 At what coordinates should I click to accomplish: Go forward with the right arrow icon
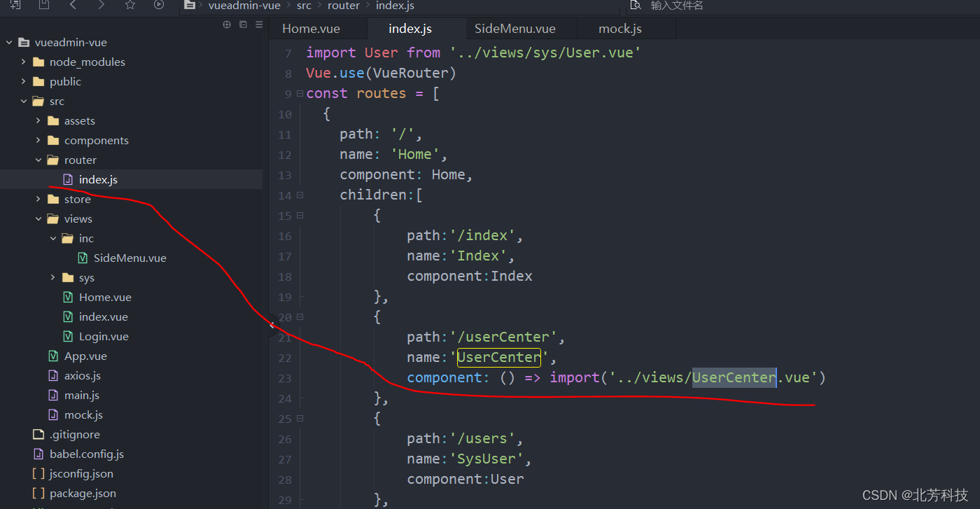101,5
